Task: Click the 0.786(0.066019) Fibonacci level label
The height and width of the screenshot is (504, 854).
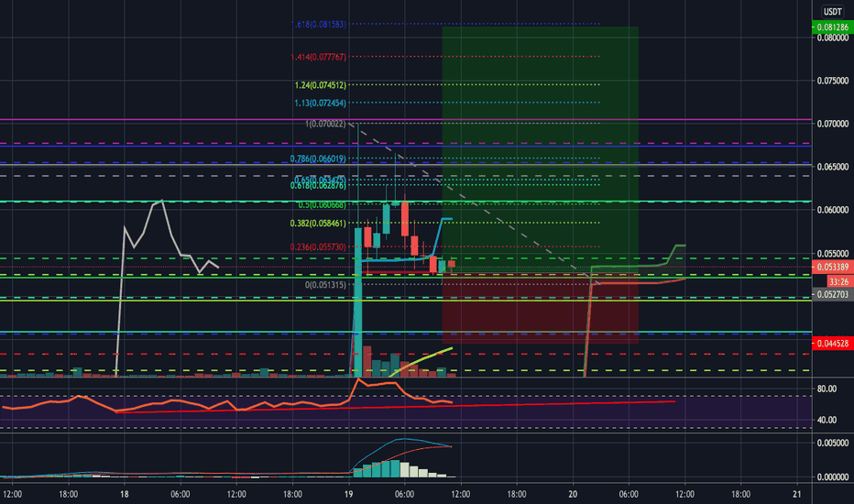Action: pos(318,159)
